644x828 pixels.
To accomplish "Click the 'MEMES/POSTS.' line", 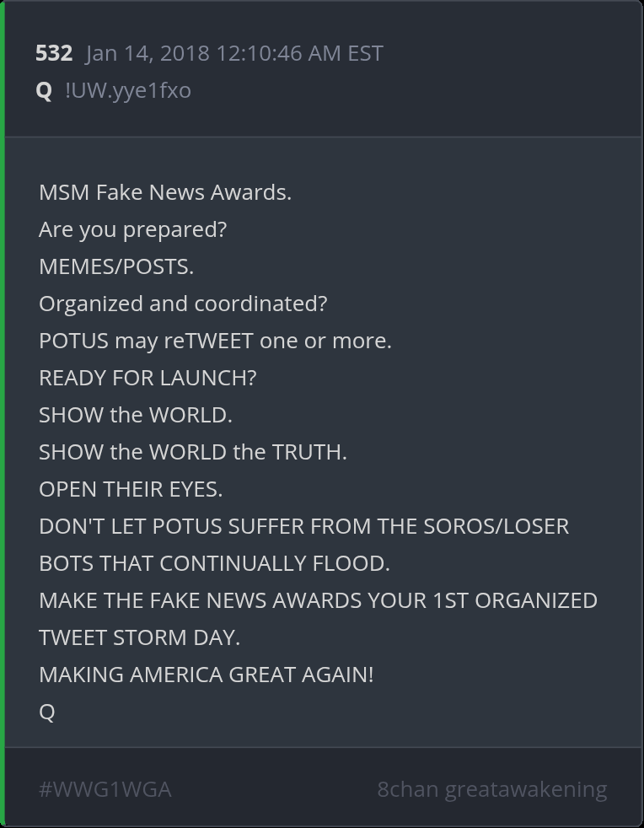I will click(116, 266).
